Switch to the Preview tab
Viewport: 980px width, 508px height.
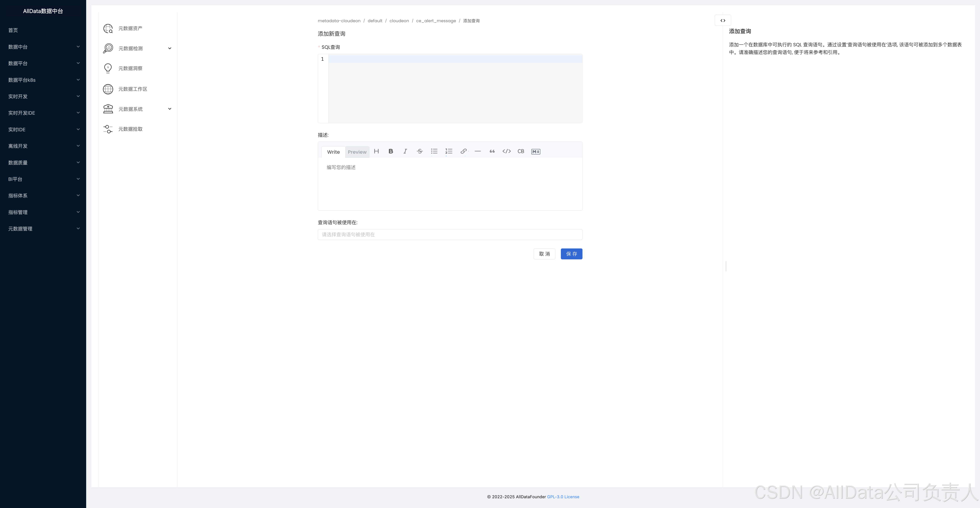click(357, 152)
